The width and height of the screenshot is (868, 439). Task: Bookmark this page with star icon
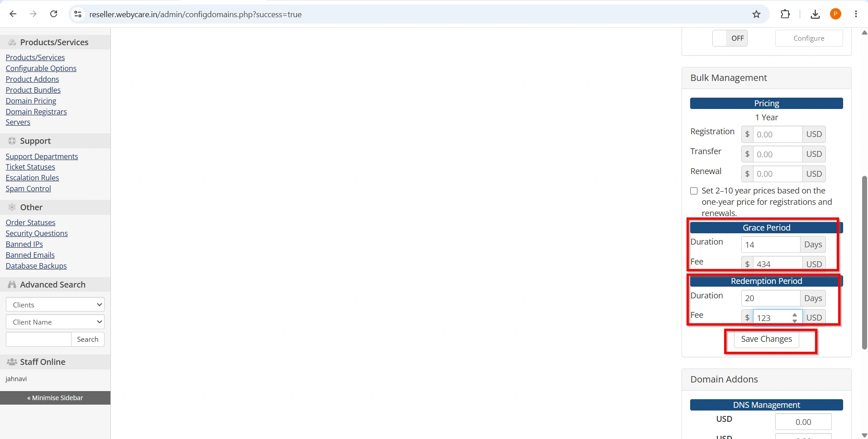756,14
